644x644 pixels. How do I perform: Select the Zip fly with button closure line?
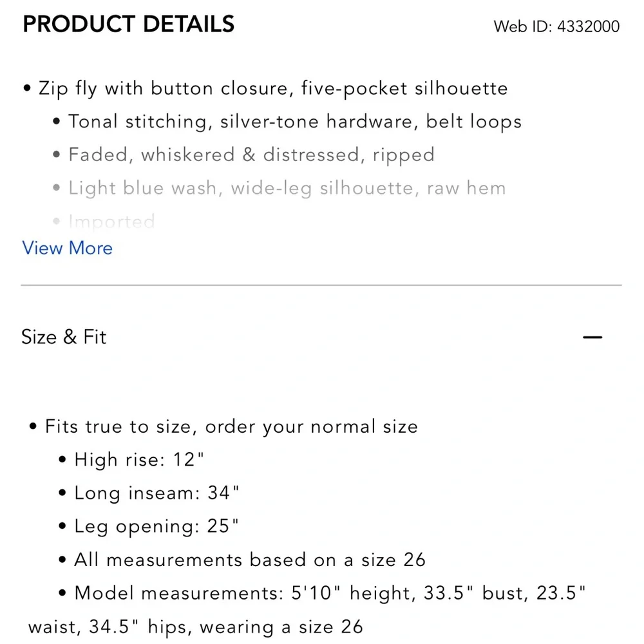[x=273, y=88]
